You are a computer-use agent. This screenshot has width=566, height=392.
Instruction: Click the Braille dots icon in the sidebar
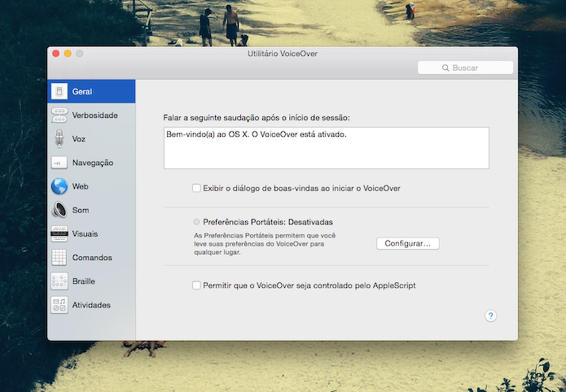pos(59,281)
